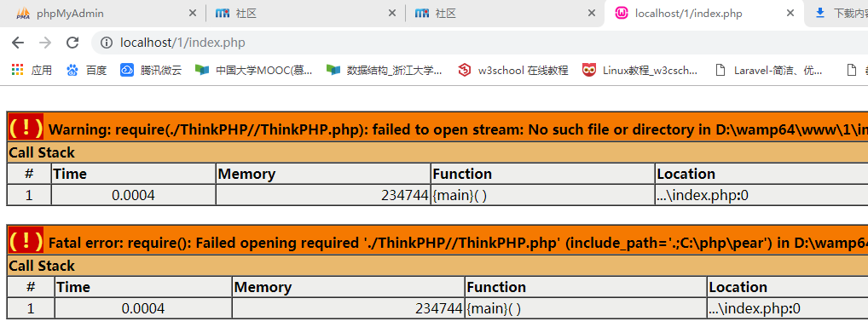Click ...\index.php:0 location in Warning table

[761, 195]
